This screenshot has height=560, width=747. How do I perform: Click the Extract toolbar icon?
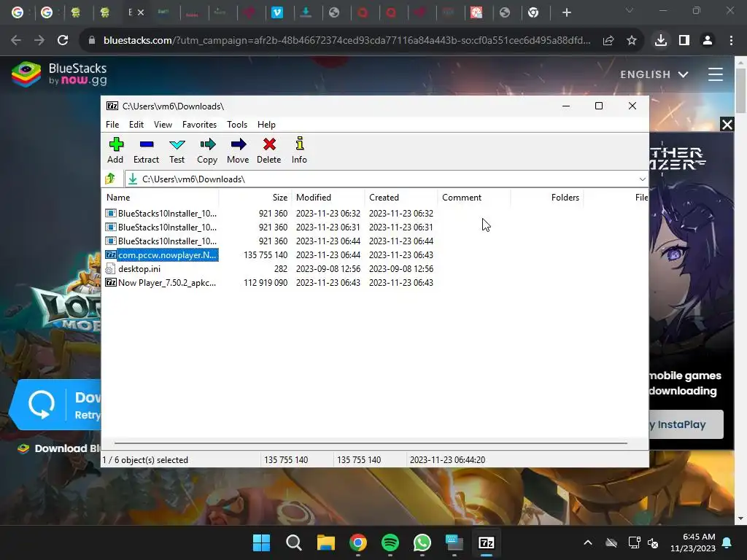click(146, 150)
